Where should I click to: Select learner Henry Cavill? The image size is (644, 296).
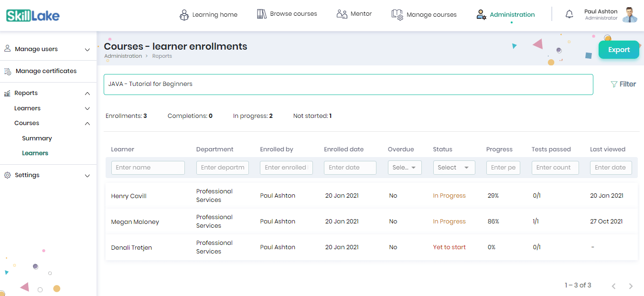129,196
